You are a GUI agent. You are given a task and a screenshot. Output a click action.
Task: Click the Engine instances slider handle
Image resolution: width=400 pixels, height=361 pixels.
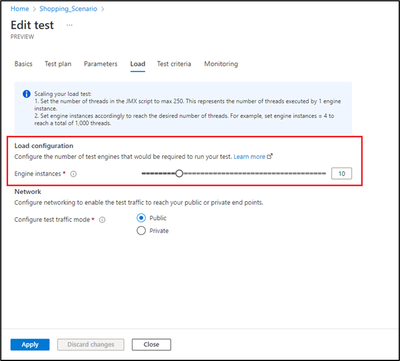(x=179, y=173)
